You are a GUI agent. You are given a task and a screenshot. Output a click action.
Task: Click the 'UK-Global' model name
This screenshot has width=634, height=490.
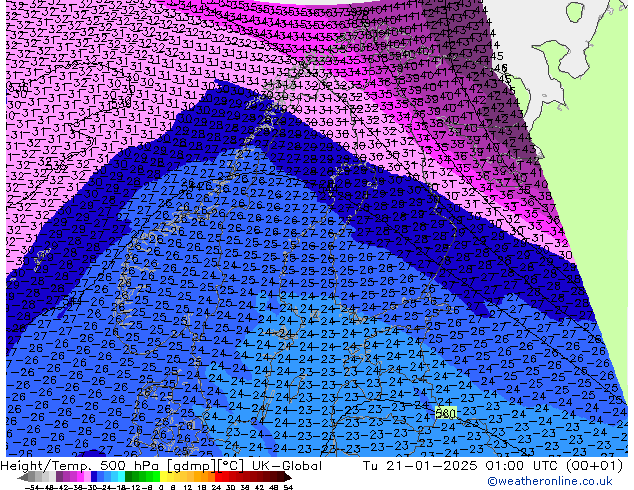(287, 466)
